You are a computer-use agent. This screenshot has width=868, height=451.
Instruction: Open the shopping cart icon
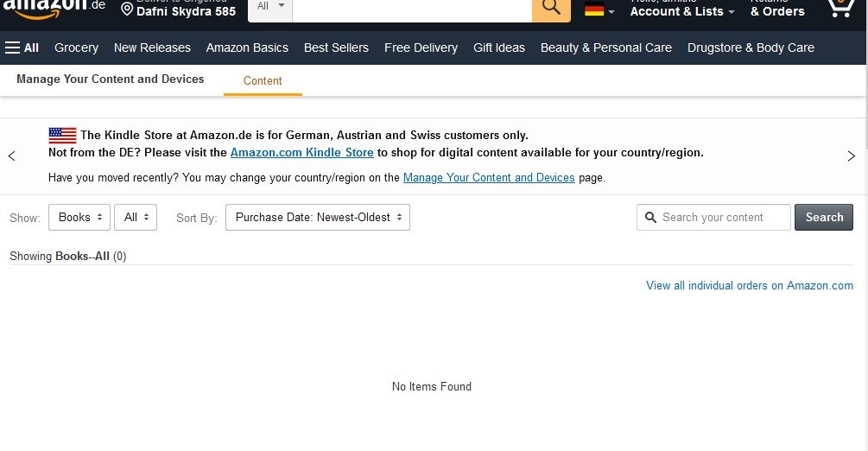pyautogui.click(x=840, y=9)
